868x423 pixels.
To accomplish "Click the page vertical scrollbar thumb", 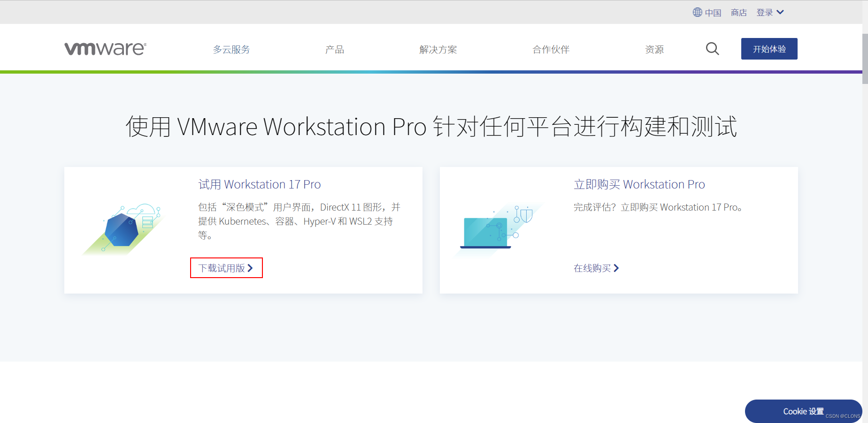I will [865, 58].
